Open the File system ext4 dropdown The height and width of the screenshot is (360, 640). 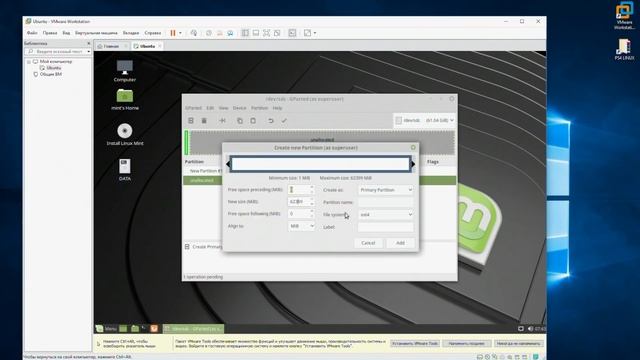[386, 214]
